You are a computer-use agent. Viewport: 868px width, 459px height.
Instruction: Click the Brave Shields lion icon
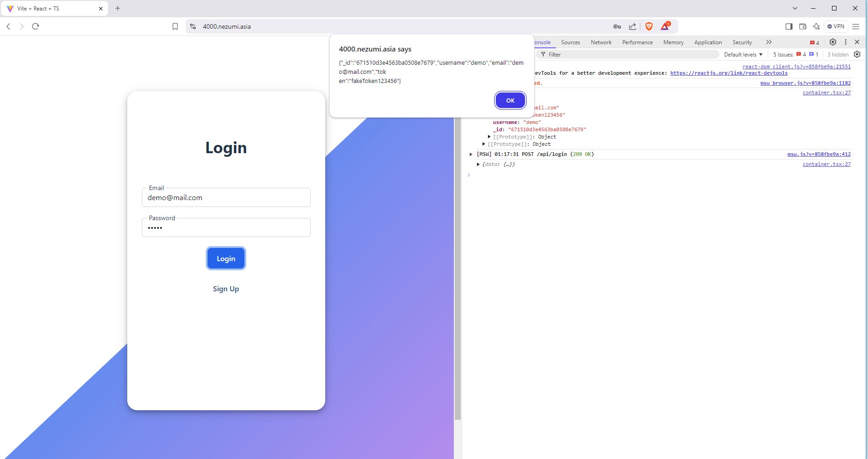pyautogui.click(x=649, y=26)
